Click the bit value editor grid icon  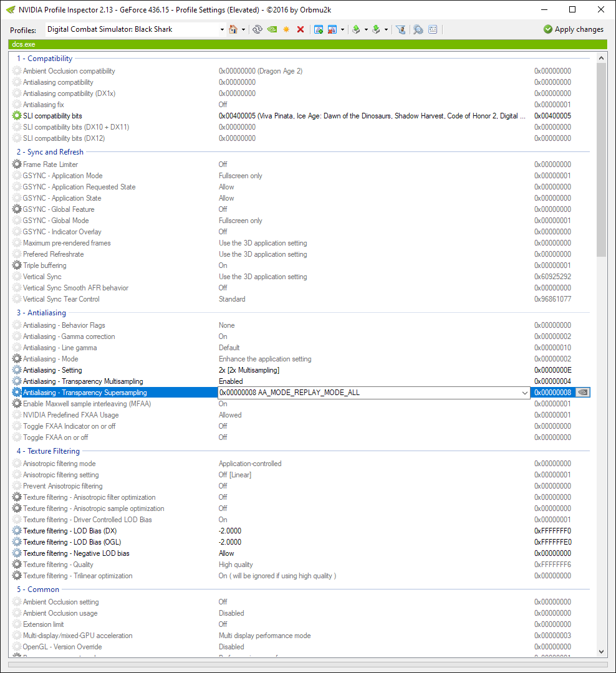coord(433,29)
